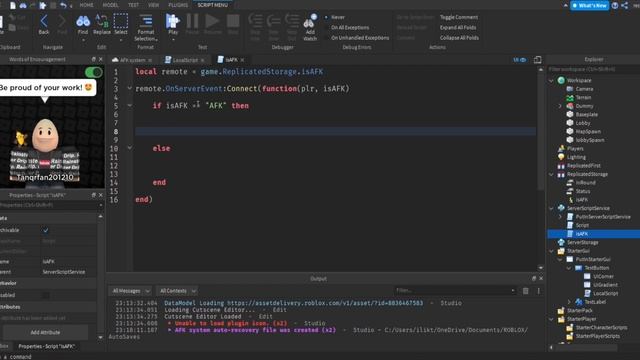Clear output with the trash icon
This screenshot has height=360, width=640.
(526, 291)
